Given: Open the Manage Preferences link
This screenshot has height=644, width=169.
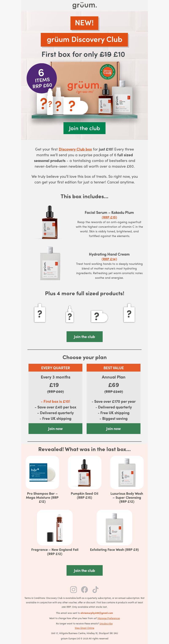Looking at the screenshot, I should pos(109,618).
